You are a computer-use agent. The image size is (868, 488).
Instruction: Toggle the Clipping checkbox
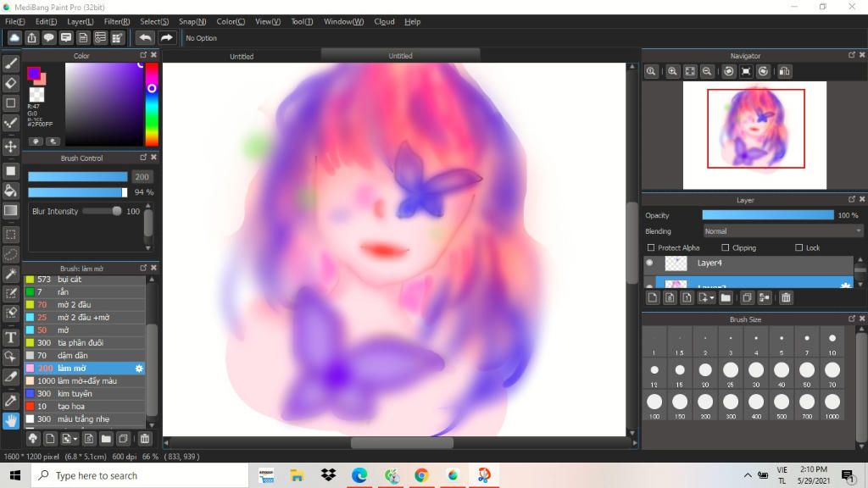(726, 248)
